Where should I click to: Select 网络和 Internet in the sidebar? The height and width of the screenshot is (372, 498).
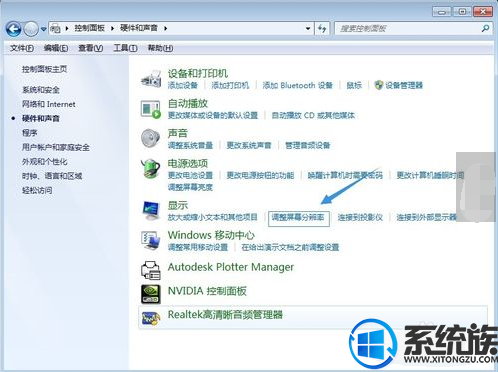point(49,104)
